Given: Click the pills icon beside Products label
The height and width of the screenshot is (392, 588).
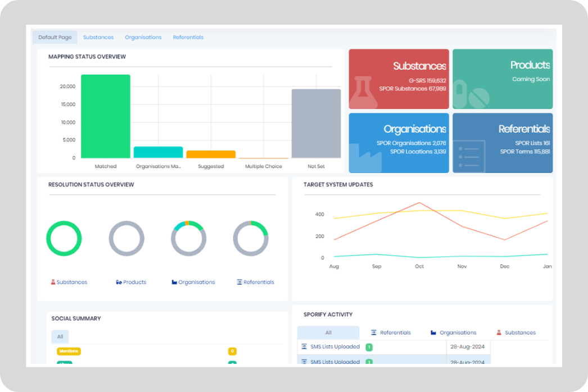Looking at the screenshot, I should [119, 282].
